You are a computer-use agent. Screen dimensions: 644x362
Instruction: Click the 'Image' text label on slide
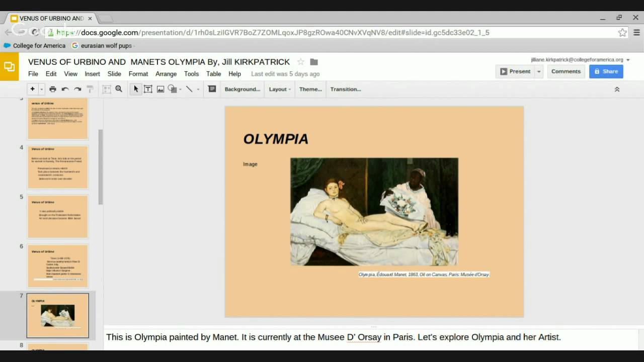250,164
